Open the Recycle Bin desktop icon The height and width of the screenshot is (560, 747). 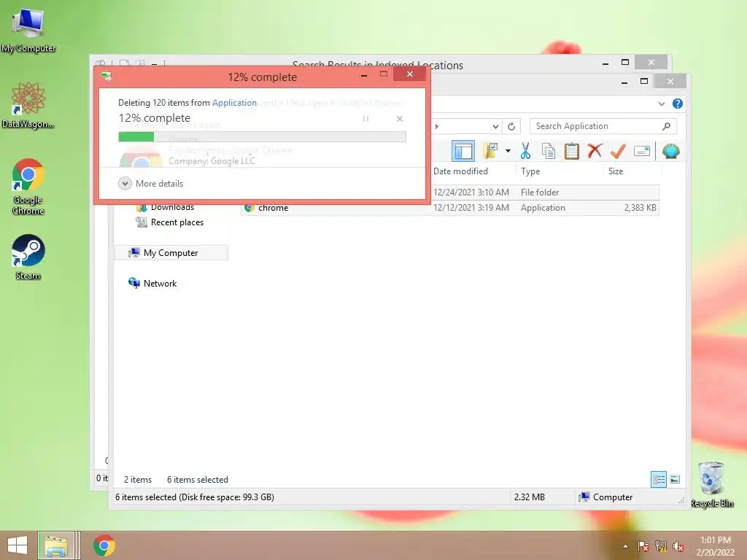[x=712, y=485]
